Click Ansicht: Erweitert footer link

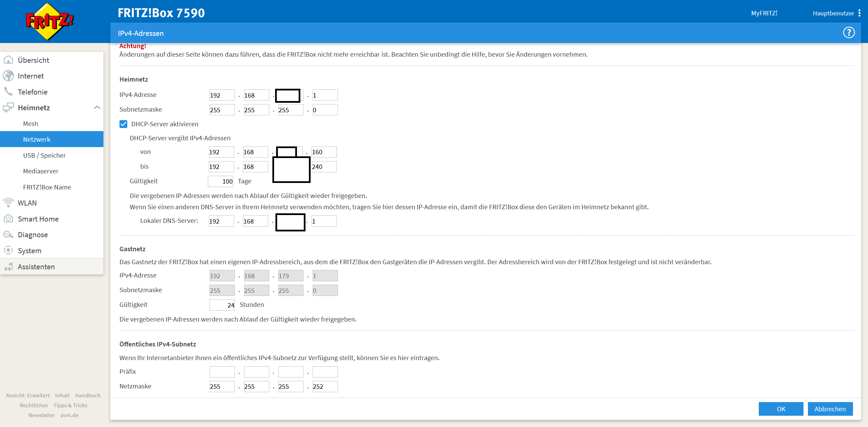(x=28, y=395)
